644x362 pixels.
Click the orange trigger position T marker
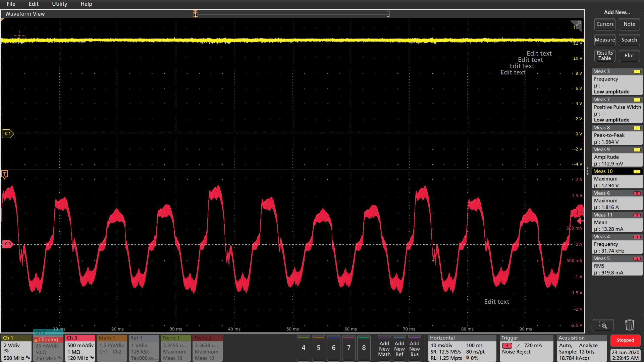(4, 174)
